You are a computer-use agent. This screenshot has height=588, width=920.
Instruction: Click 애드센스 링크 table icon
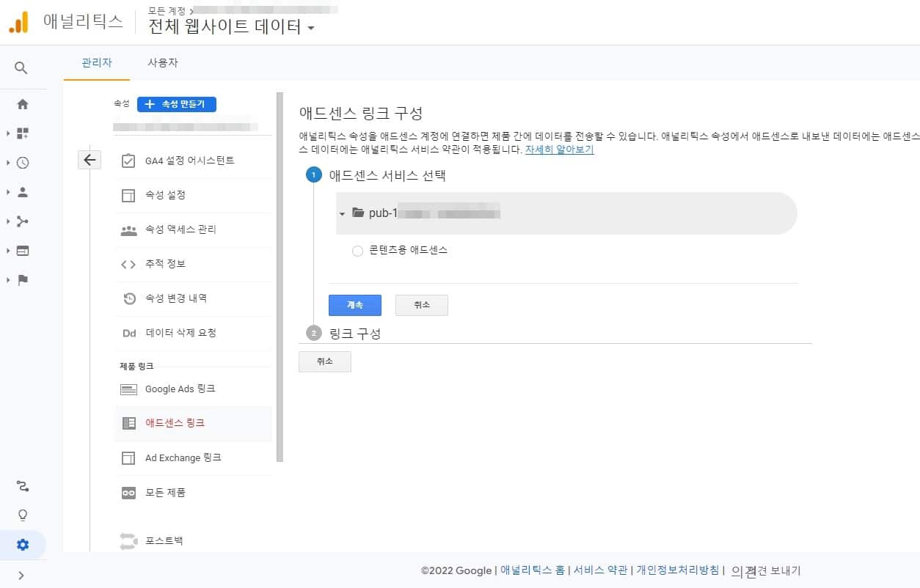(x=128, y=423)
